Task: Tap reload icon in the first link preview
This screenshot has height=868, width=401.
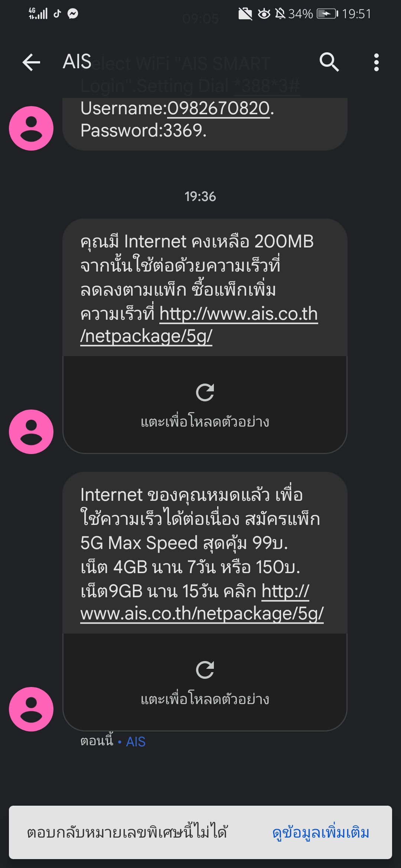Action: 205,392
